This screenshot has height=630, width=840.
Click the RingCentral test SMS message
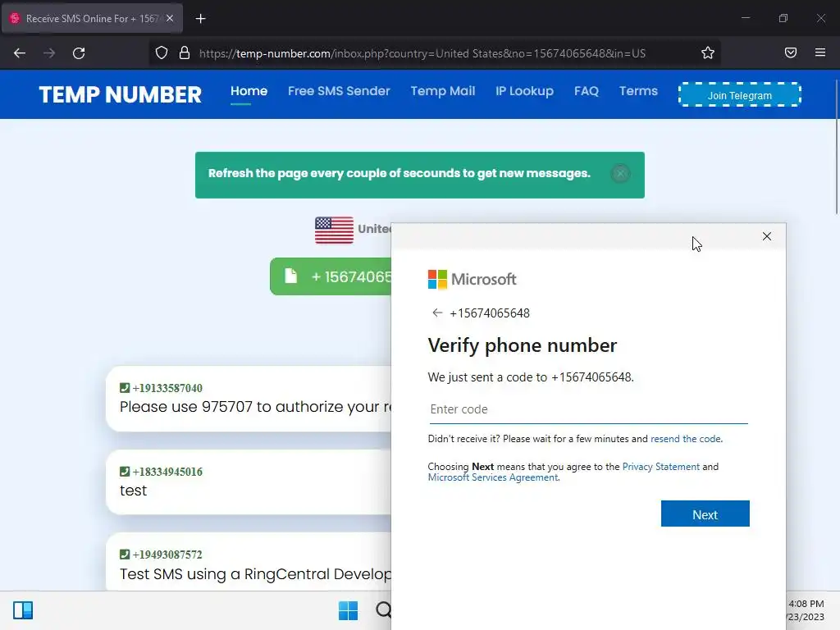(x=256, y=574)
